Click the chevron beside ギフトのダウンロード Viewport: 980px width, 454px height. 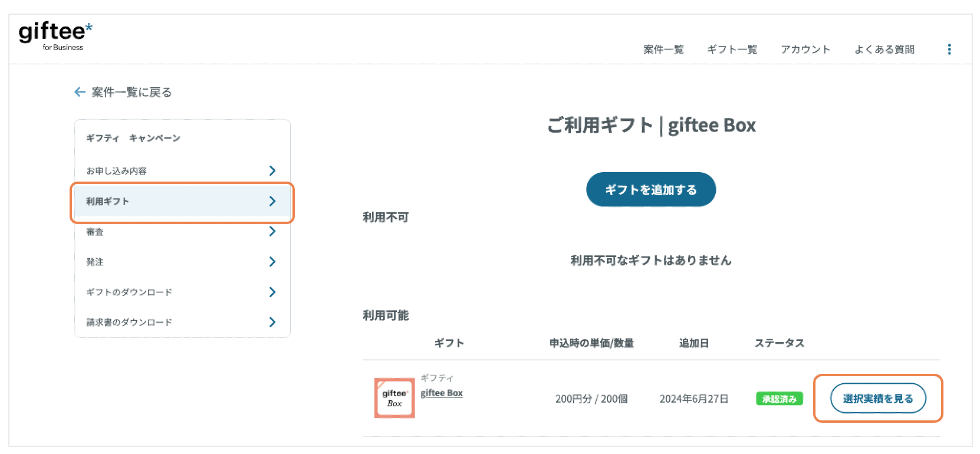272,292
